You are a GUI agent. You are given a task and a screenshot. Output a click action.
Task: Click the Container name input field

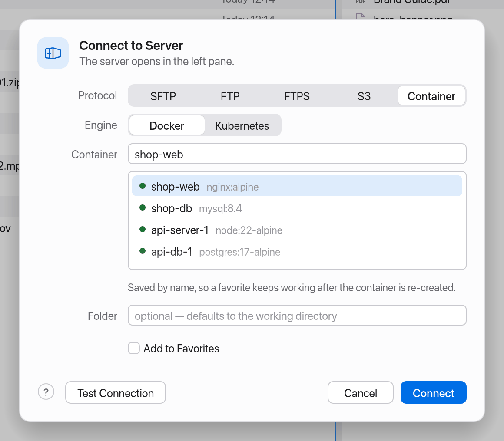(x=297, y=154)
